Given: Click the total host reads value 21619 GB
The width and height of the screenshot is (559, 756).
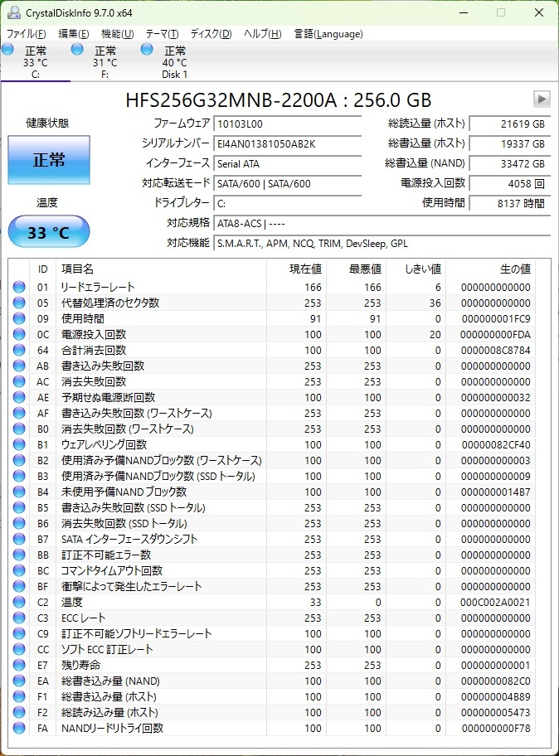Looking at the screenshot, I should click(x=509, y=124).
